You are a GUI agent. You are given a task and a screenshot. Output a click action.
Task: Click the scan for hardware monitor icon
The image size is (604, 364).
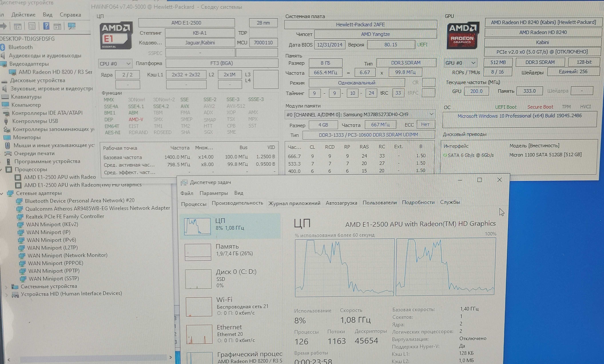click(x=72, y=26)
